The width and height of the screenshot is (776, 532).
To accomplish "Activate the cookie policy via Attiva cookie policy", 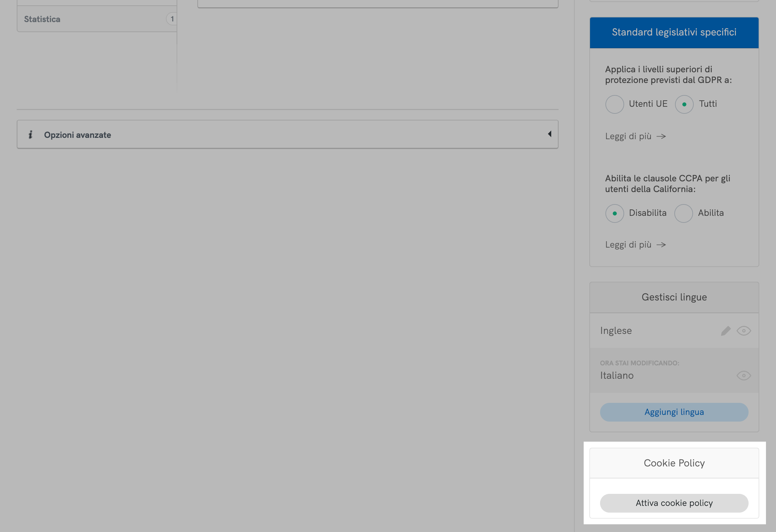I will [x=674, y=503].
